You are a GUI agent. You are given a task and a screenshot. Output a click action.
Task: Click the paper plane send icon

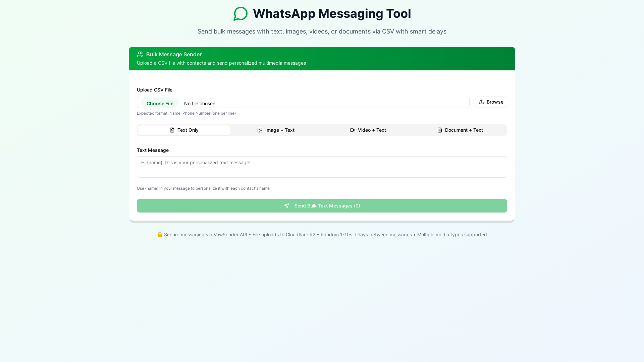286,206
